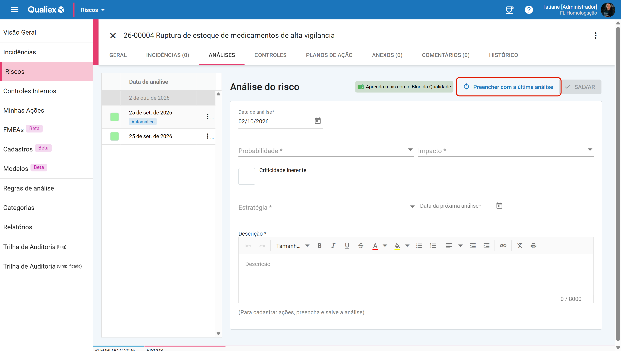Image resolution: width=621 pixels, height=364 pixels.
Task: Open the hamburger main menu
Action: [15, 10]
